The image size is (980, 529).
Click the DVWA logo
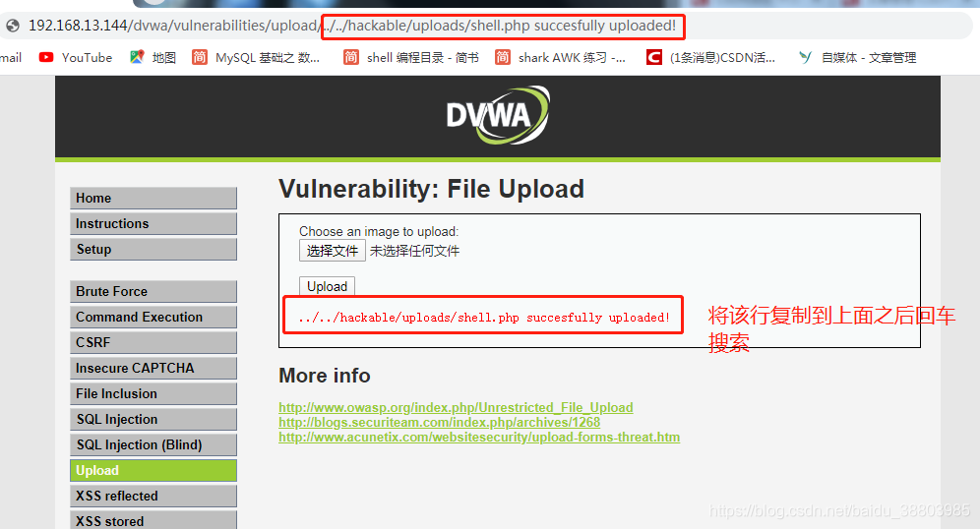[x=498, y=116]
